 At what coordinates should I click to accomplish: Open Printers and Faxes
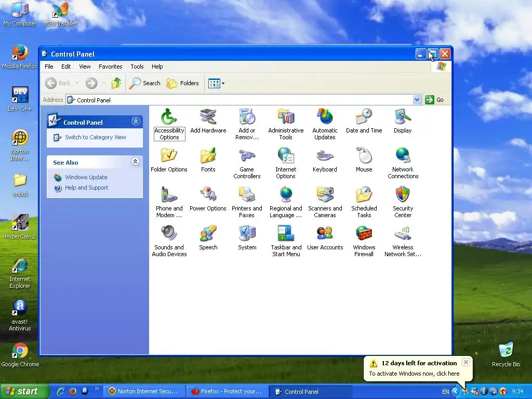(x=247, y=202)
